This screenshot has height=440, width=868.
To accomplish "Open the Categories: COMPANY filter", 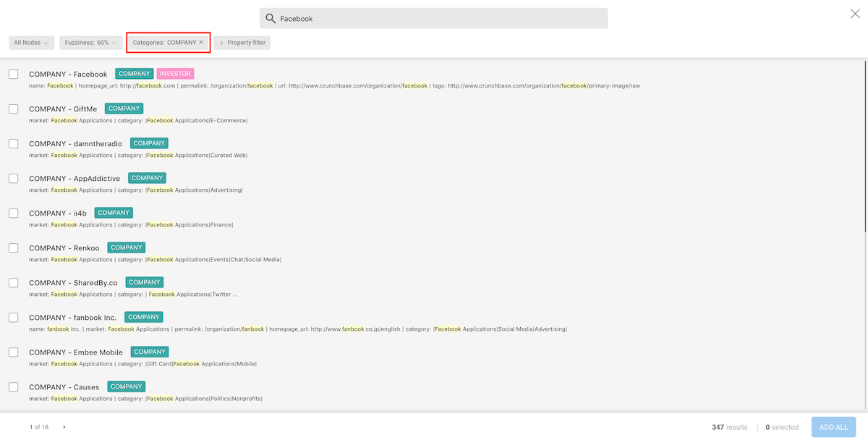I will [x=164, y=43].
